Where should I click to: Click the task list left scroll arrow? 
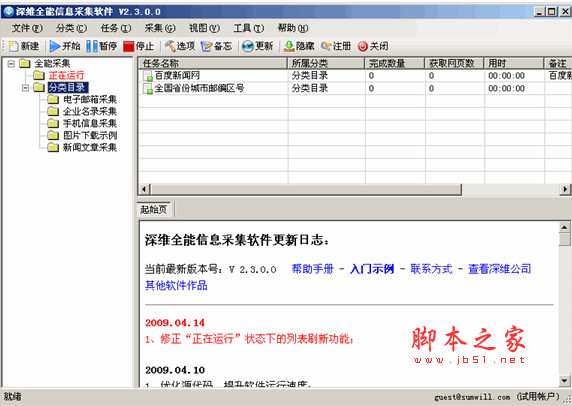(144, 189)
